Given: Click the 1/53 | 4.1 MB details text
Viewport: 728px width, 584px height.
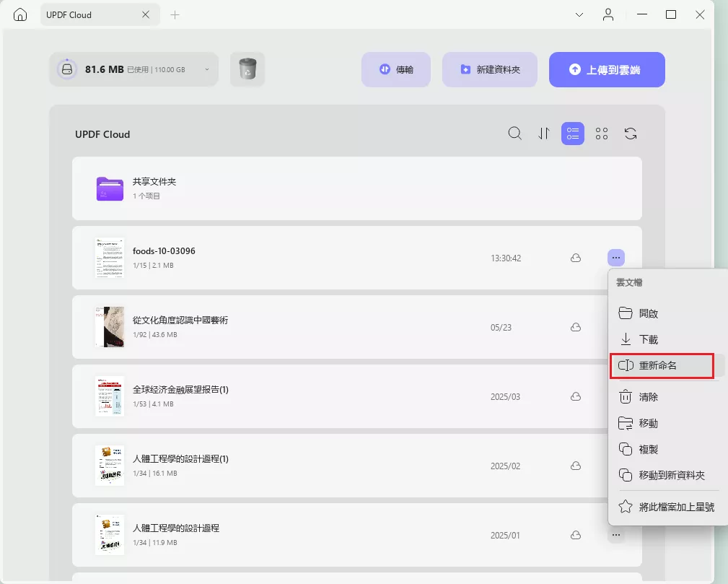Looking at the screenshot, I should pyautogui.click(x=153, y=404).
